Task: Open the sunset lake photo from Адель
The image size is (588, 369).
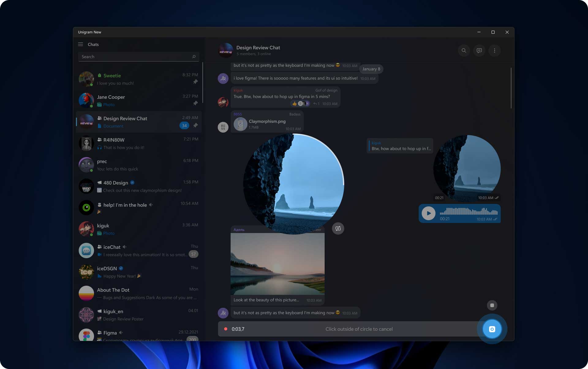Action: [x=277, y=264]
